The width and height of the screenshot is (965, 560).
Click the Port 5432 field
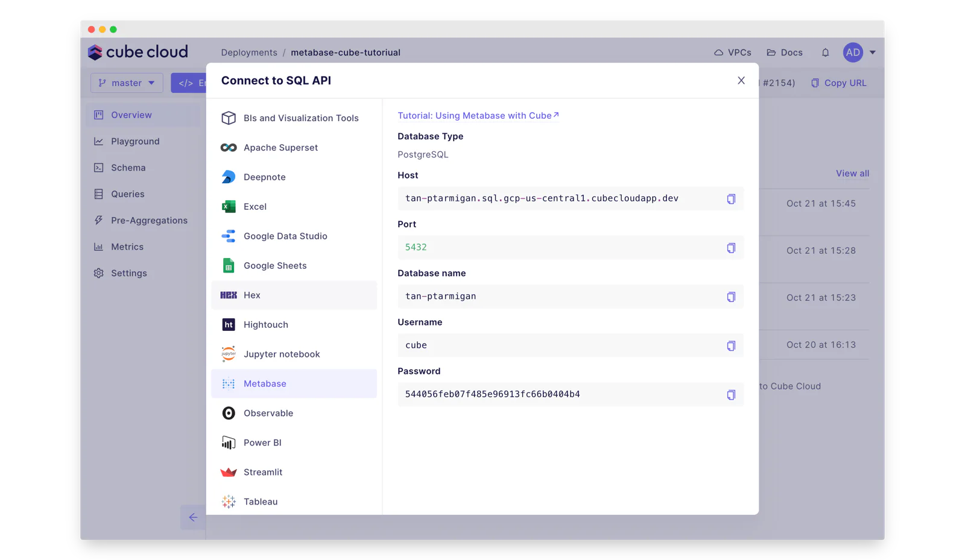pos(571,247)
